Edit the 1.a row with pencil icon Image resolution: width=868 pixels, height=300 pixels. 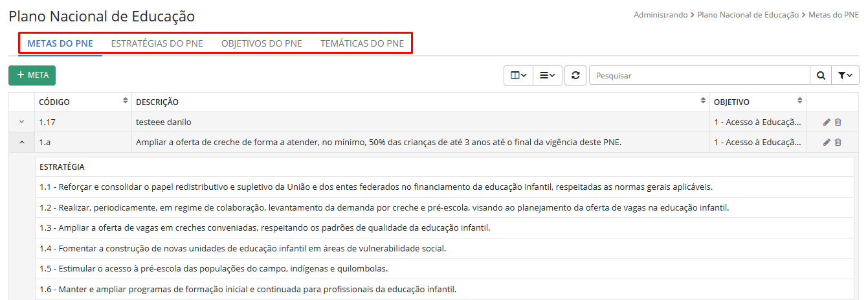[827, 143]
